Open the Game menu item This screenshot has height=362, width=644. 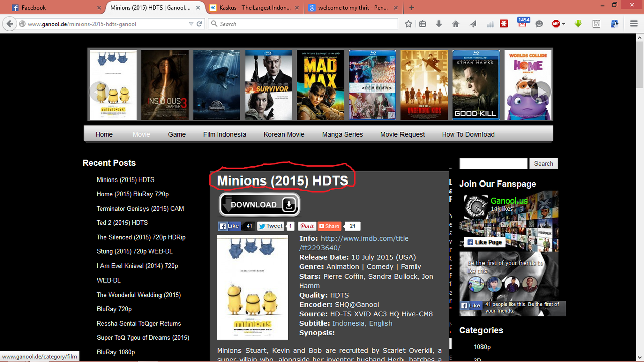pyautogui.click(x=177, y=134)
